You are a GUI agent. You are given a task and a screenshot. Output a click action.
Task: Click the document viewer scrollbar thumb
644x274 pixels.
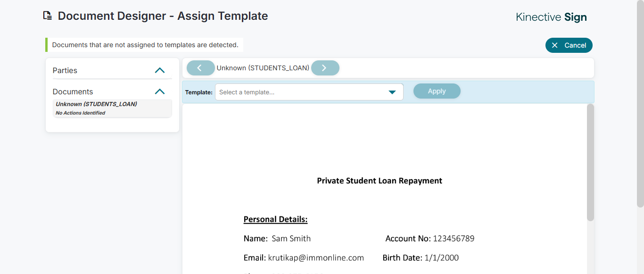coord(590,162)
